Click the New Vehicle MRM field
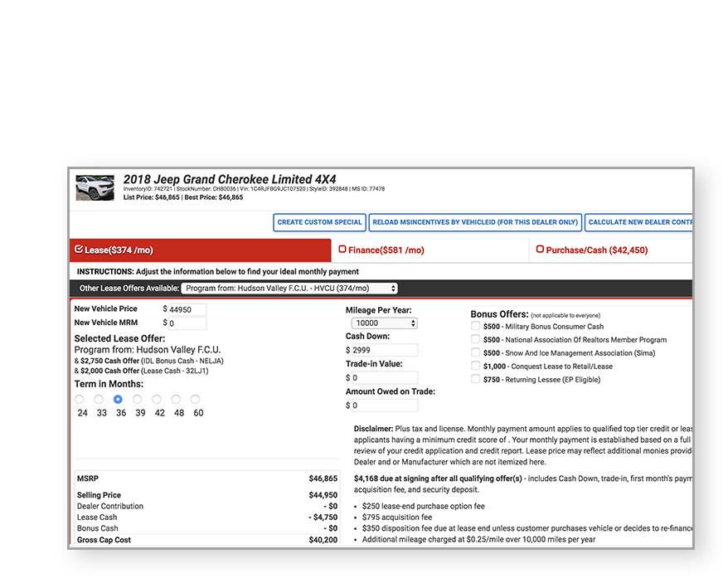The height and width of the screenshot is (578, 728). (187, 323)
